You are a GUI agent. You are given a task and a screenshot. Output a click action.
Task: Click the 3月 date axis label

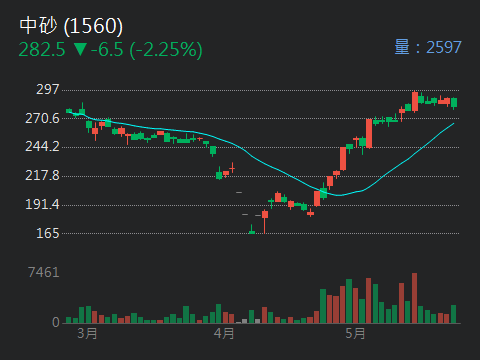[x=87, y=333]
